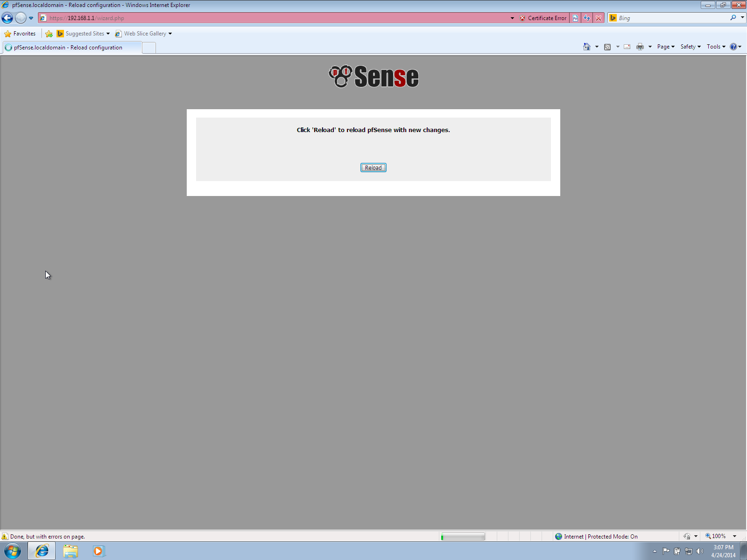747x560 pixels.
Task: Expand the Print options dropdown arrow
Action: coord(650,47)
